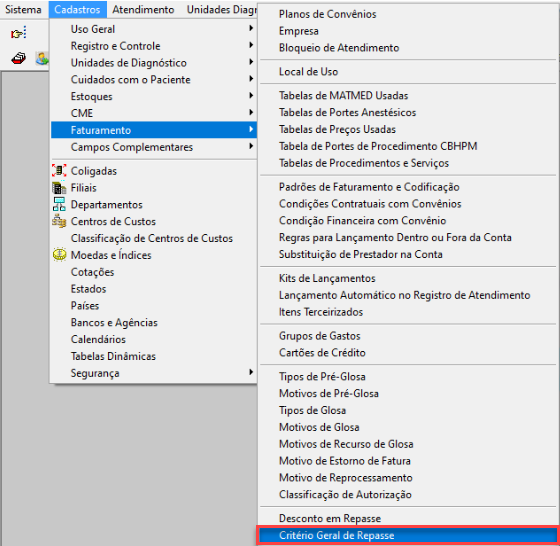Image resolution: width=560 pixels, height=546 pixels.
Task: Expand the Uso Geral submenu arrow
Action: pyautogui.click(x=251, y=28)
